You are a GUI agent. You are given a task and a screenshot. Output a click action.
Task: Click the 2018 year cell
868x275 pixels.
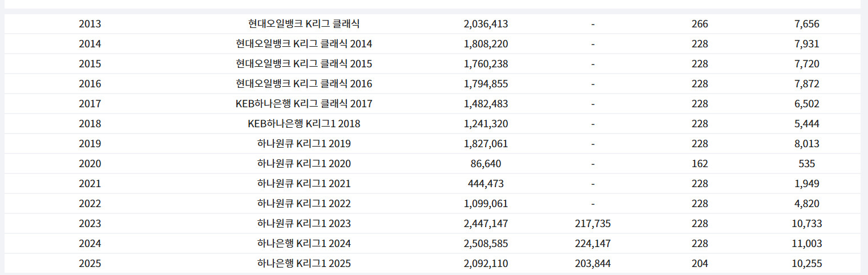pyautogui.click(x=90, y=124)
